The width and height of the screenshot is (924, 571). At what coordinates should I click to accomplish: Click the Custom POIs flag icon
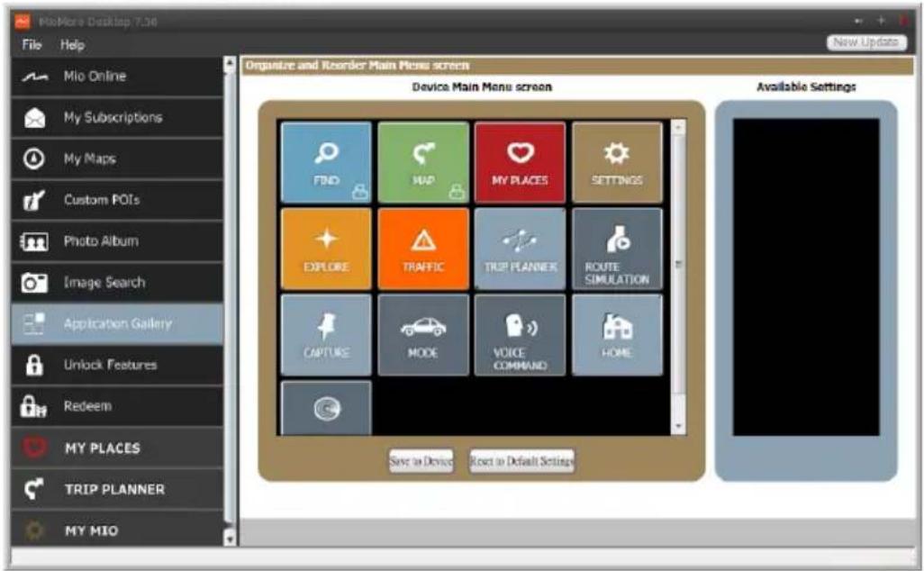click(33, 200)
